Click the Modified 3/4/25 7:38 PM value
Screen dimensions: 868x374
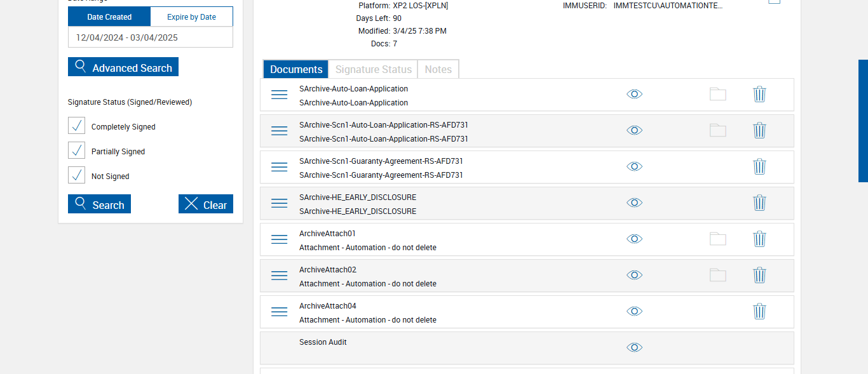(x=419, y=31)
